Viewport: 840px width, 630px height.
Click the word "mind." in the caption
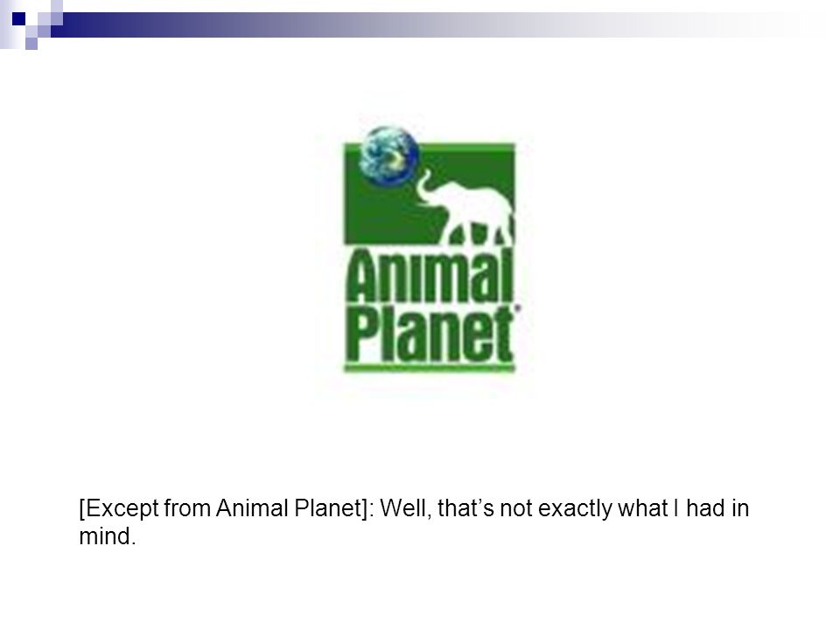click(107, 535)
